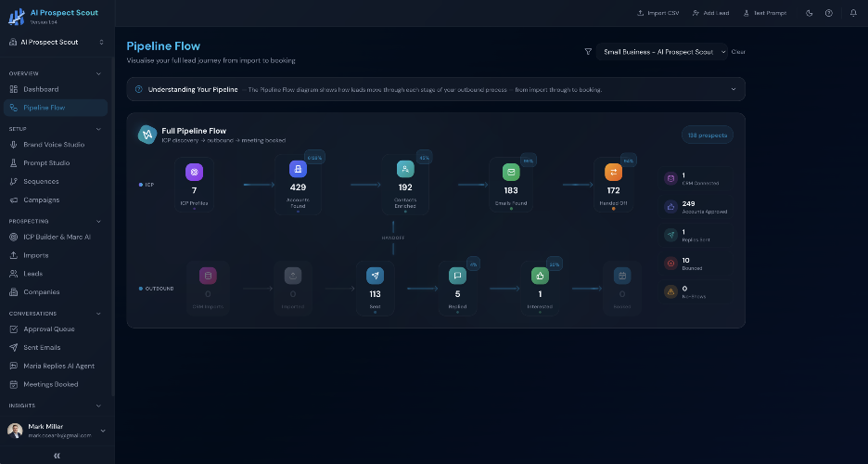Screen dimensions: 868x464
Task: Go to Leads in sidebar
Action: click(56, 274)
